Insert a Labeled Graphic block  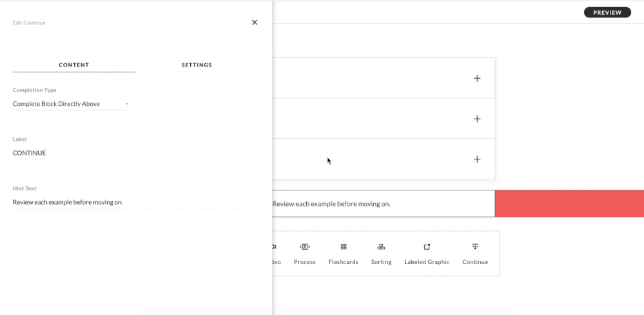[427, 254]
